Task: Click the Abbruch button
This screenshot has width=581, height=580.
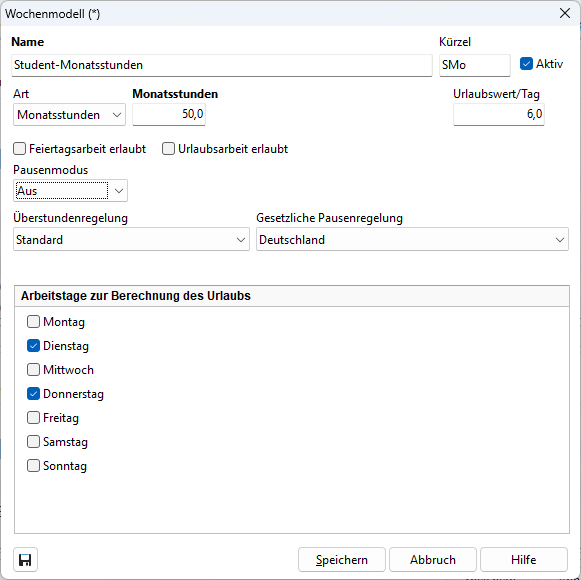Action: click(432, 559)
